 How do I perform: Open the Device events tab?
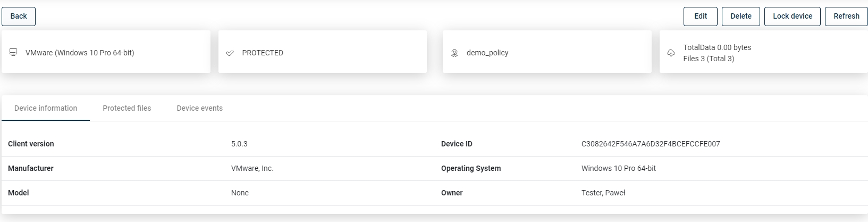click(200, 108)
